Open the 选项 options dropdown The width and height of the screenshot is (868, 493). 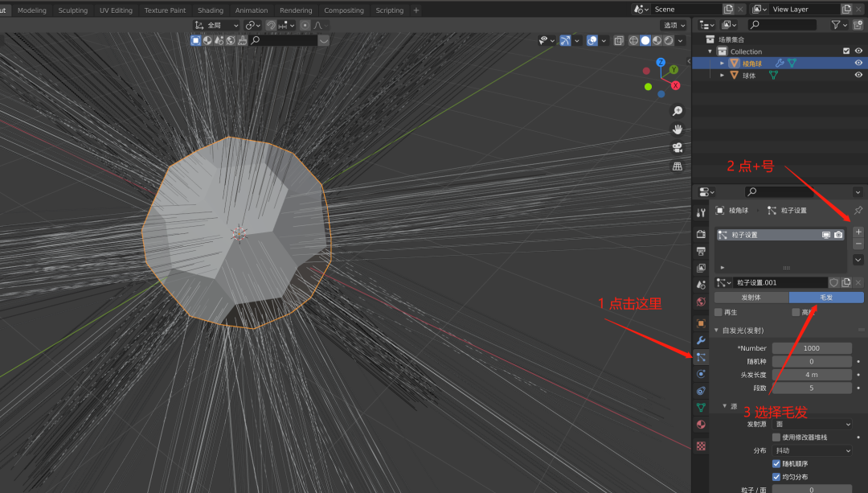tap(674, 25)
